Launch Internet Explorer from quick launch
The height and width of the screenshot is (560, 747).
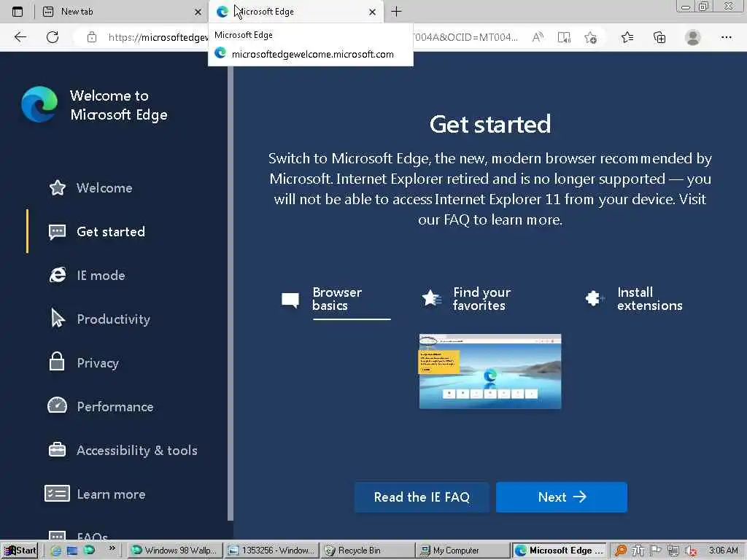click(55, 551)
